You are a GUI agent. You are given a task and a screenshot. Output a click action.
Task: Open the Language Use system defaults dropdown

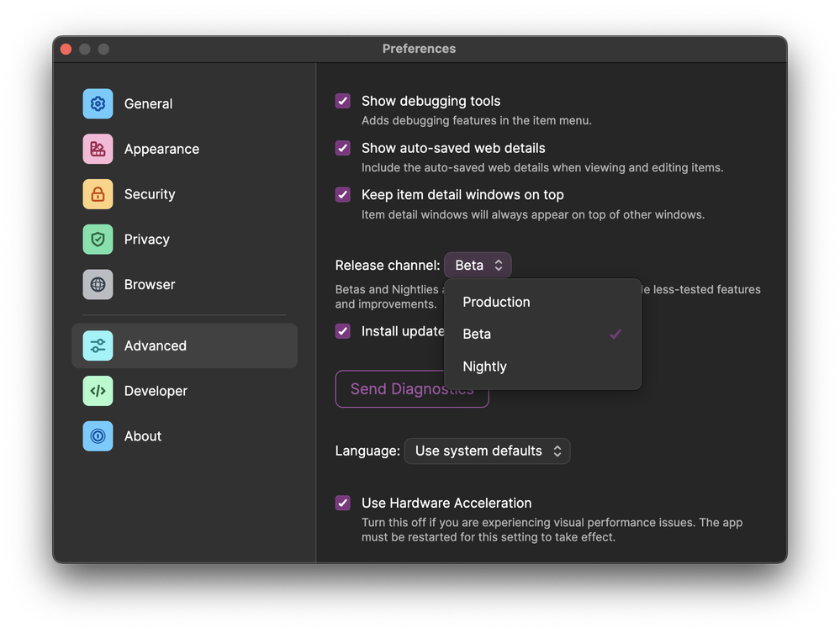click(x=487, y=451)
